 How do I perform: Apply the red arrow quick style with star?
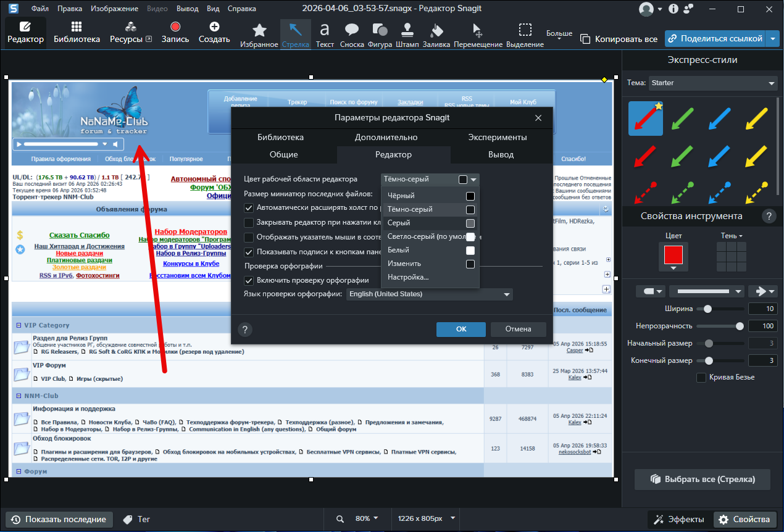point(646,118)
